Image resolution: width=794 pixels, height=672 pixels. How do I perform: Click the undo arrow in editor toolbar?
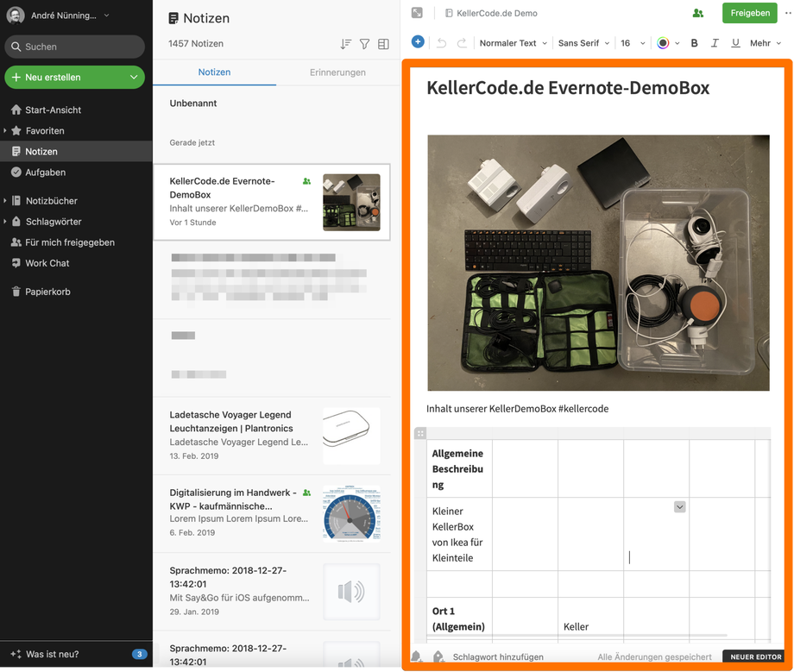[x=441, y=43]
